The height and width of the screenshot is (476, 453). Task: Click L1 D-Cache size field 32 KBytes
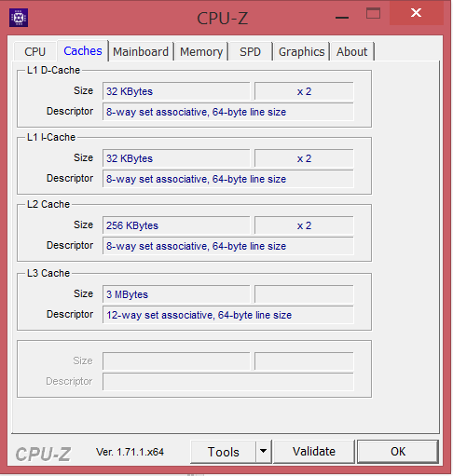[176, 91]
